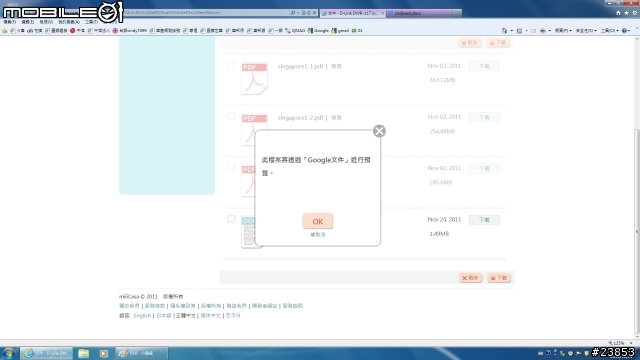Select the DOC file icon from Nov 24
Image resolution: width=640 pixels, height=360 pixels.
tap(248, 232)
